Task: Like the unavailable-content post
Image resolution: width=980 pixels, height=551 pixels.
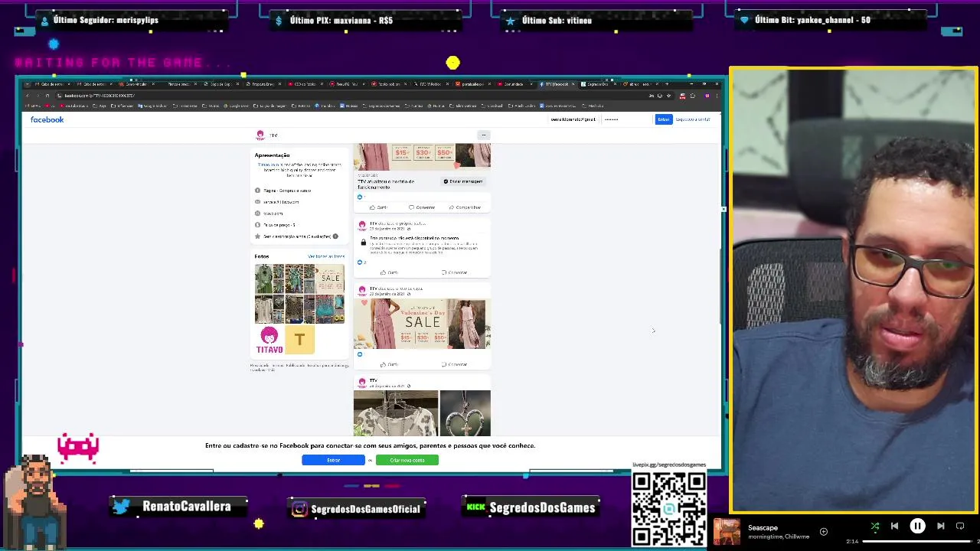Action: [389, 272]
